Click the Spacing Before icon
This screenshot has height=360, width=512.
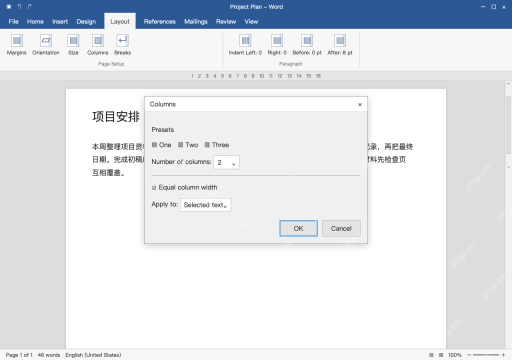(307, 41)
